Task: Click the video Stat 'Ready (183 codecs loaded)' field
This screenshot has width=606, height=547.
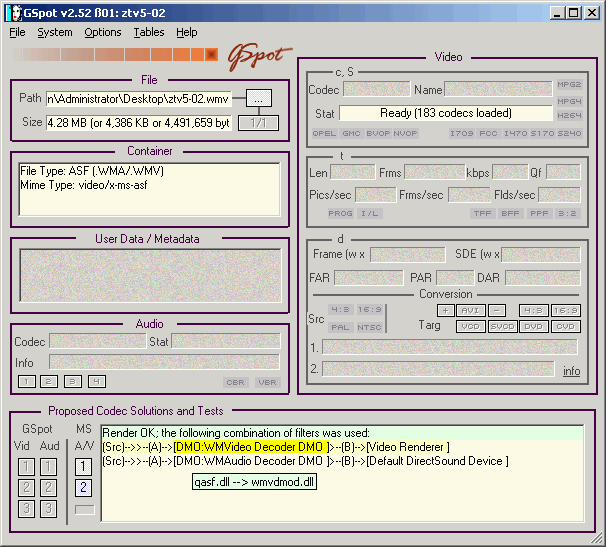Action: [x=446, y=113]
